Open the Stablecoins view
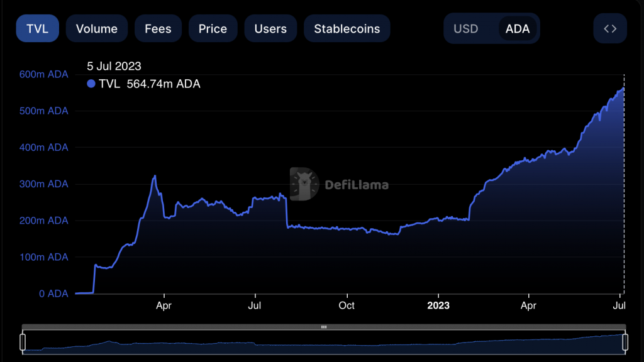The image size is (644, 362). coord(347,28)
